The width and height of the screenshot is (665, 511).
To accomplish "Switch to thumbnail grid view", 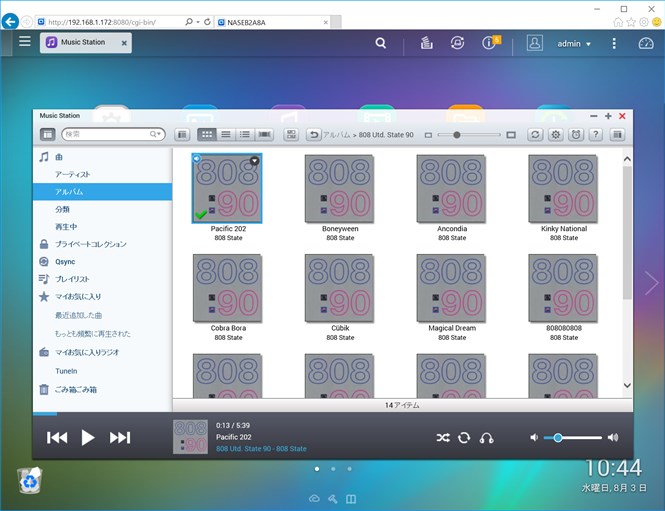I will (207, 134).
